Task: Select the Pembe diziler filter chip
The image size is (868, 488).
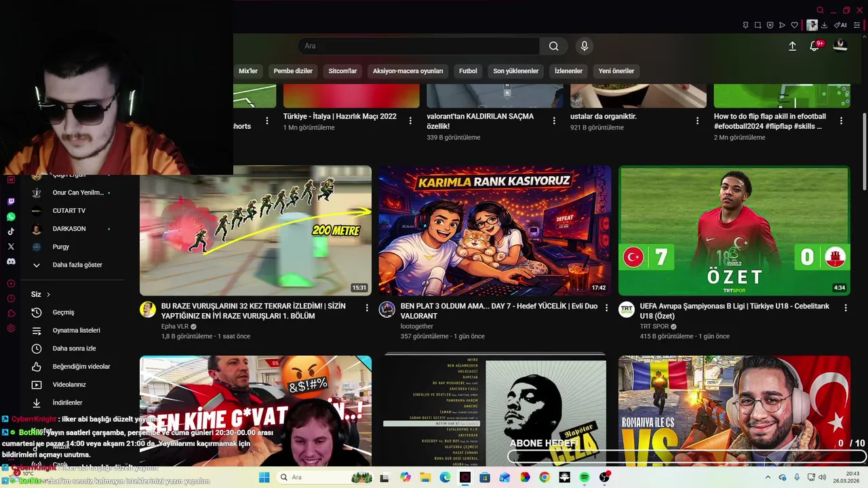Action: [x=293, y=71]
